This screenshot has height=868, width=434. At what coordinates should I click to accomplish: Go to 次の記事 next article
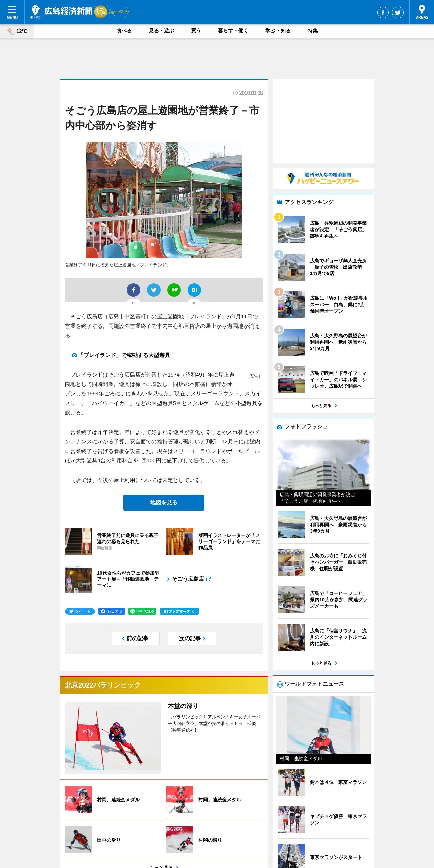192,638
